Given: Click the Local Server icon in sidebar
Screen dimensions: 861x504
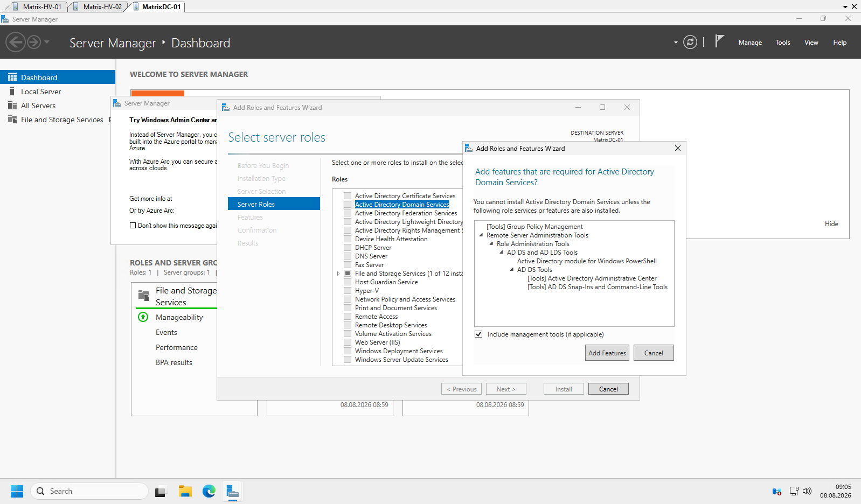Looking at the screenshot, I should tap(12, 91).
